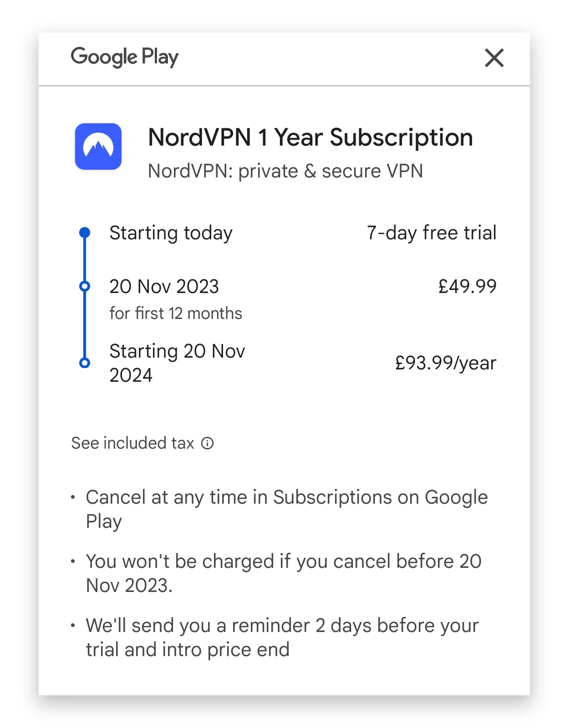Click the You won't be charged notice
Screen dimensions: 569x728
tap(284, 573)
